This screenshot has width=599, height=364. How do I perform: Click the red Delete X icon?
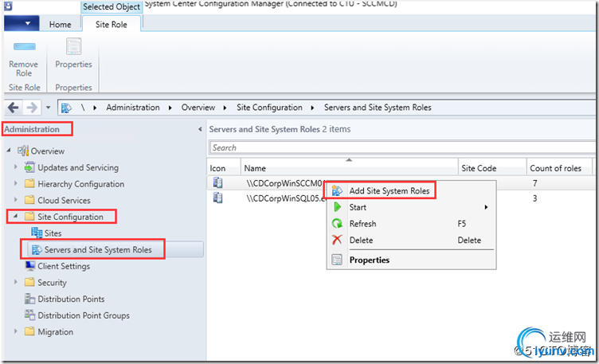click(337, 240)
